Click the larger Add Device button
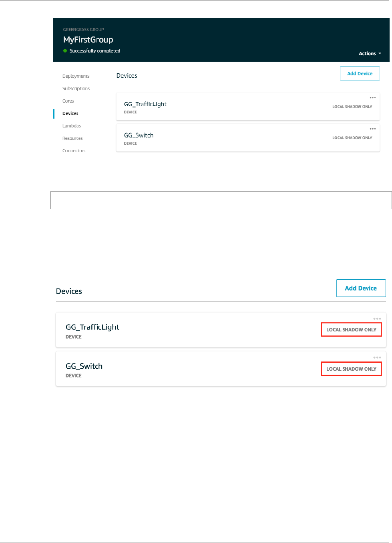Screen dimensions: 392x543 361,288
